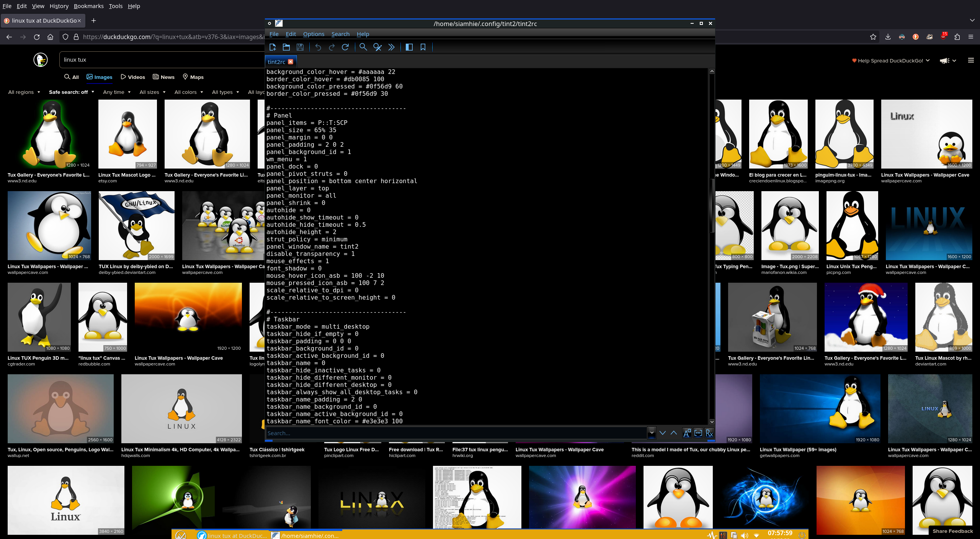Open the volume speaker tray icon
This screenshot has width=980, height=539.
click(745, 535)
